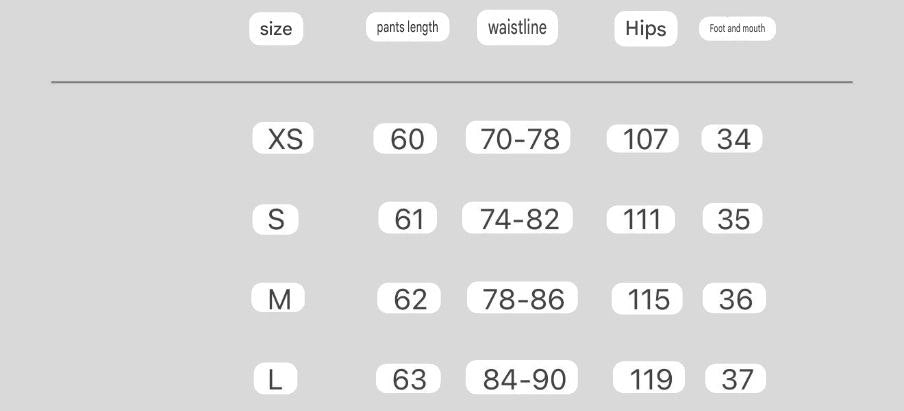Click the foot opening value 37
The height and width of the screenshot is (411, 904).
736,379
